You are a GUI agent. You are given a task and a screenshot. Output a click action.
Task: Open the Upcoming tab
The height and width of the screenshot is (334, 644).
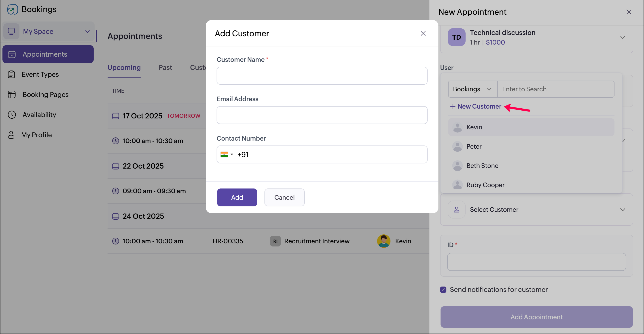124,68
